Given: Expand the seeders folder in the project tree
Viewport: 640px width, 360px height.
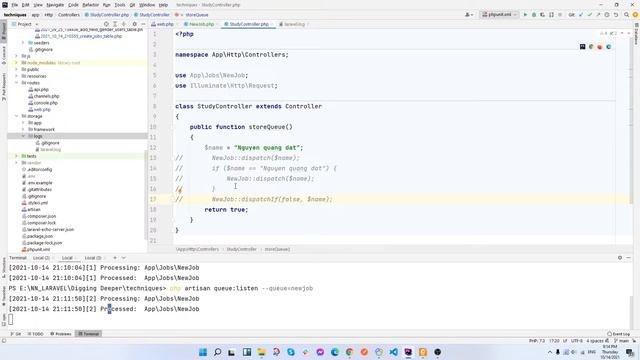Looking at the screenshot, I should [23, 43].
